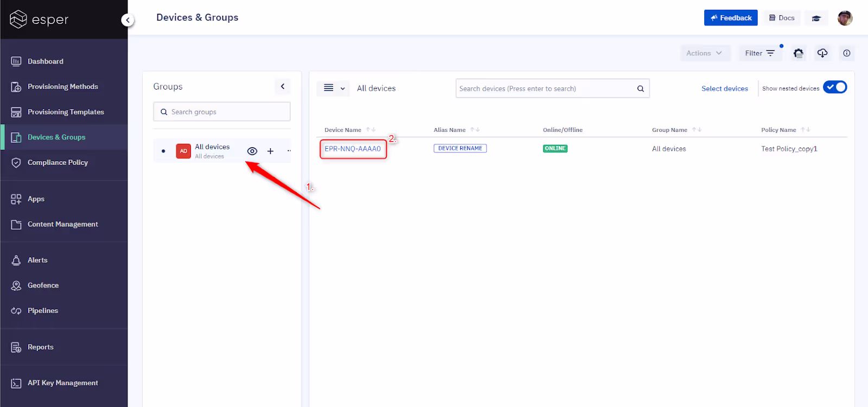Click Select devices link
868x407 pixels.
click(725, 88)
